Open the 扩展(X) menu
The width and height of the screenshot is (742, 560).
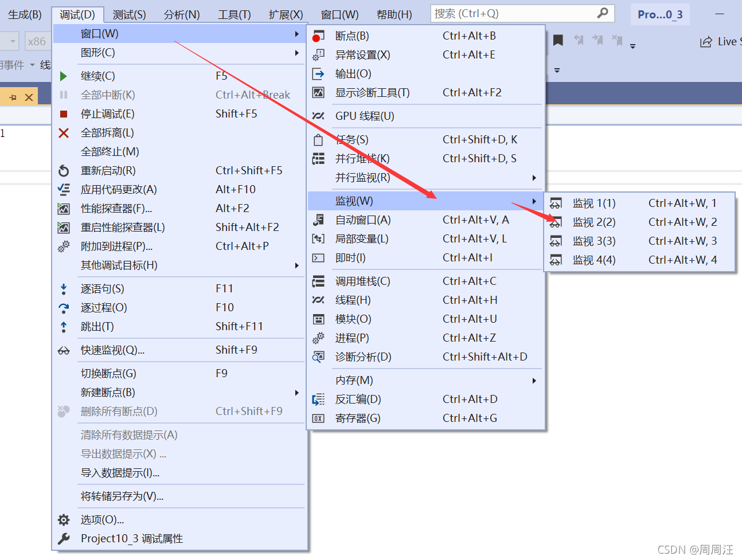(x=286, y=14)
